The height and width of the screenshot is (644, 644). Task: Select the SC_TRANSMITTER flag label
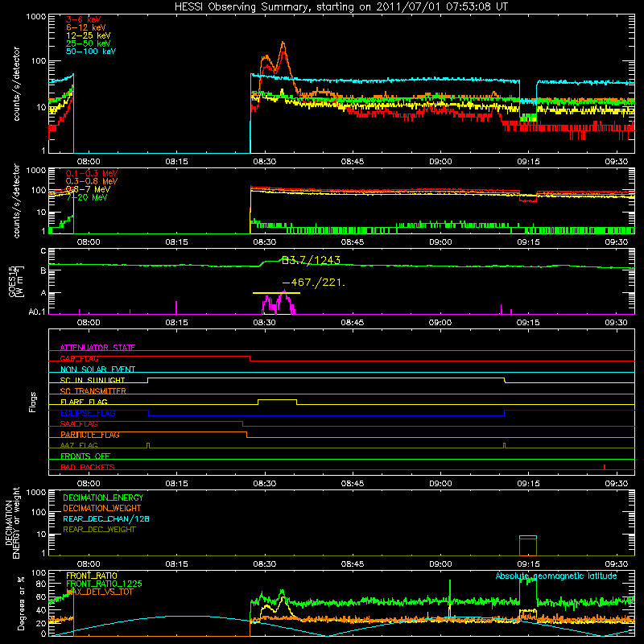click(x=93, y=391)
